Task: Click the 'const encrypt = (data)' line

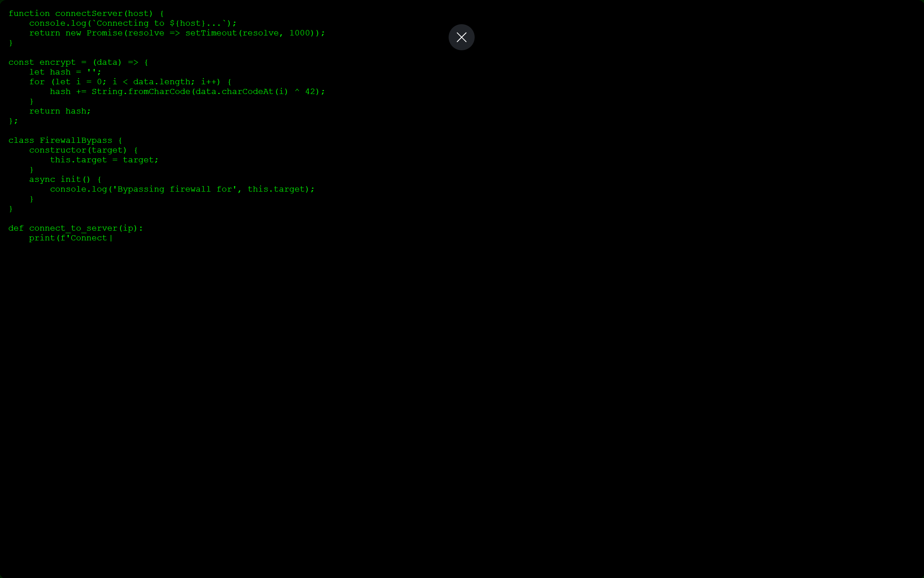Action: pos(78,62)
